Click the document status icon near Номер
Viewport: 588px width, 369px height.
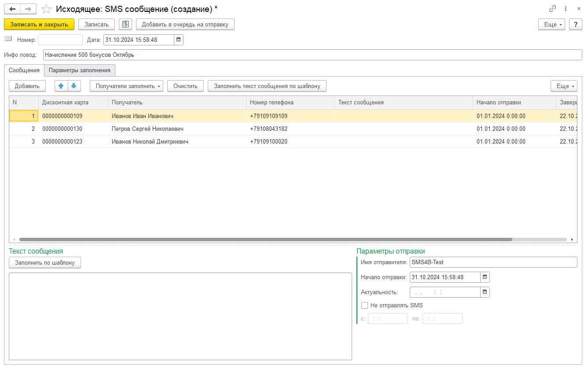pos(8,39)
